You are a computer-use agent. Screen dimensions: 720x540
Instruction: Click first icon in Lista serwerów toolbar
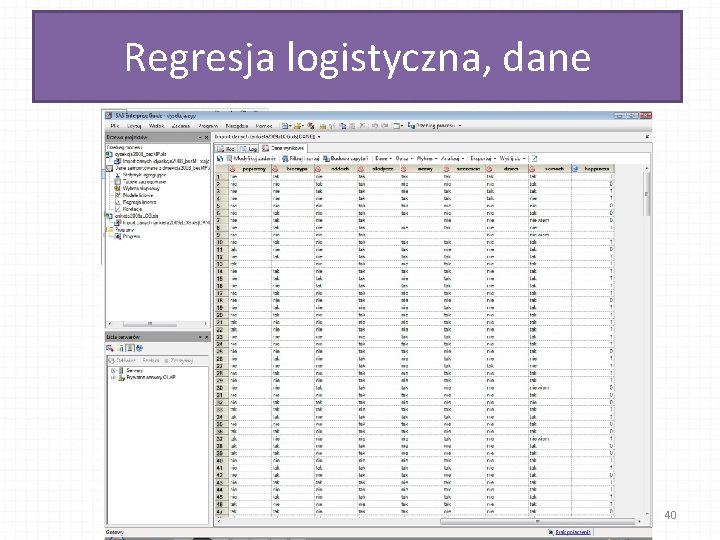click(110, 348)
